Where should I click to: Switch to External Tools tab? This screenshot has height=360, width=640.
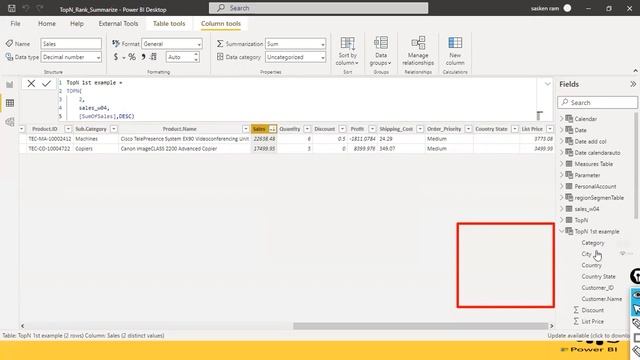[x=118, y=24]
